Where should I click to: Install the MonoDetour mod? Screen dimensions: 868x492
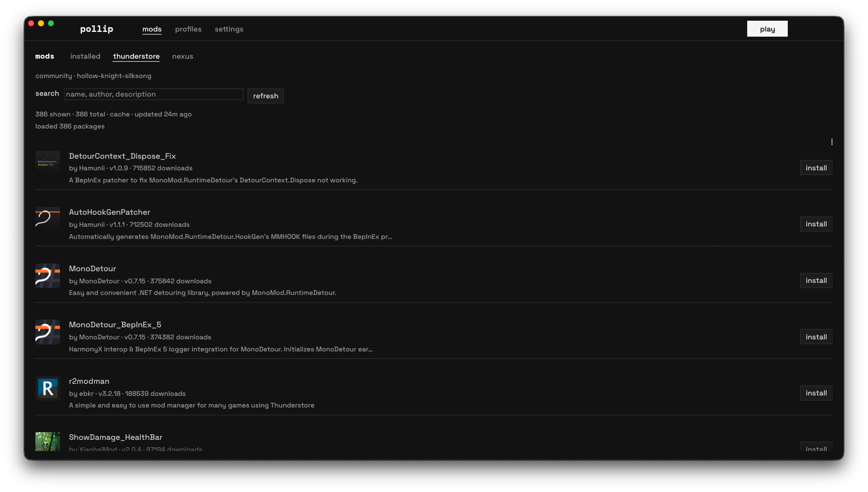(816, 280)
